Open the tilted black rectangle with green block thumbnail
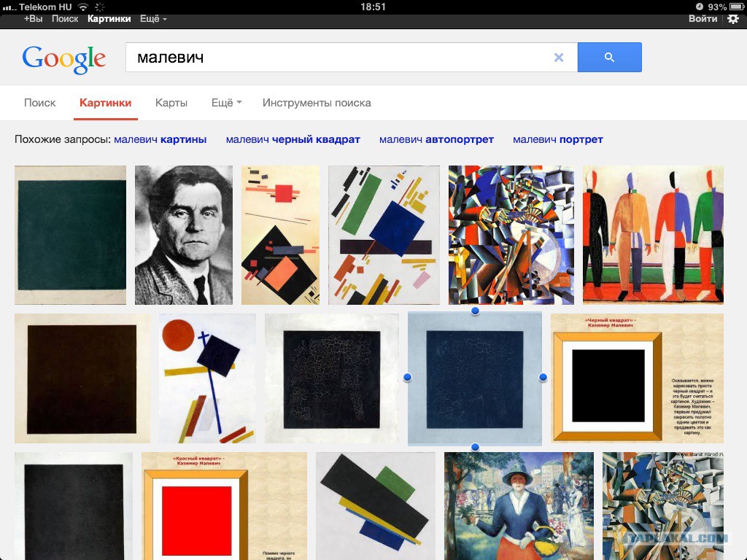Screen dimensions: 747x560 pyautogui.click(x=376, y=506)
